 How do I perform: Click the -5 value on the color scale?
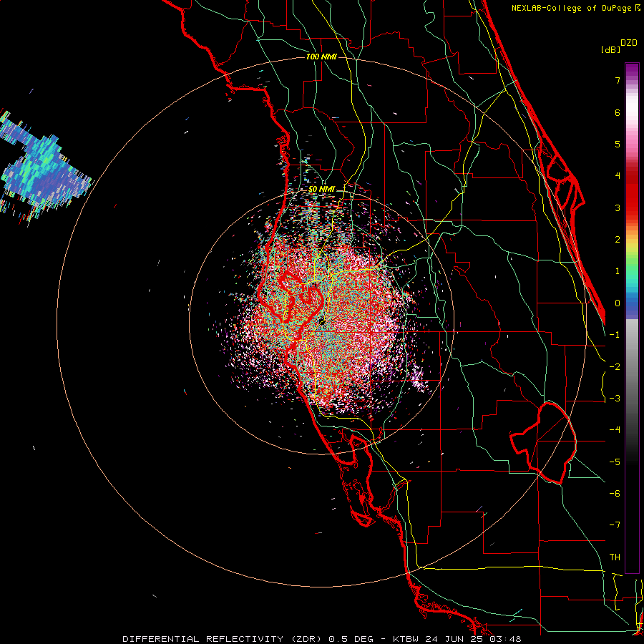(615, 462)
